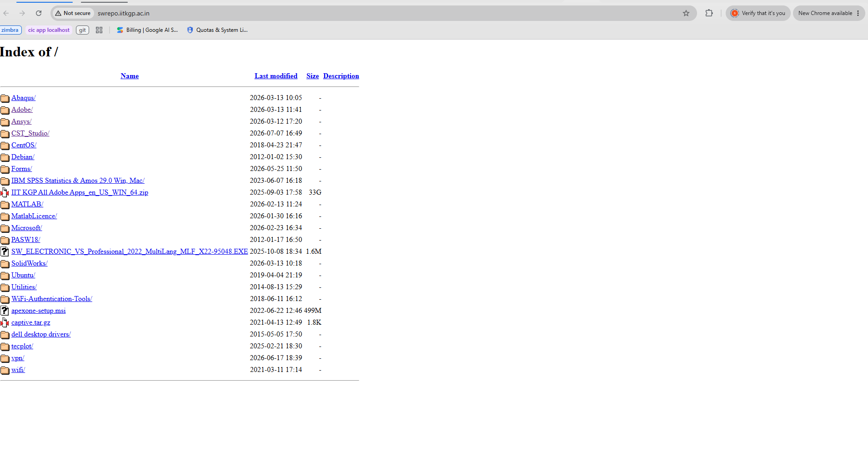Click the folder icon beside Adobe/

5,110
